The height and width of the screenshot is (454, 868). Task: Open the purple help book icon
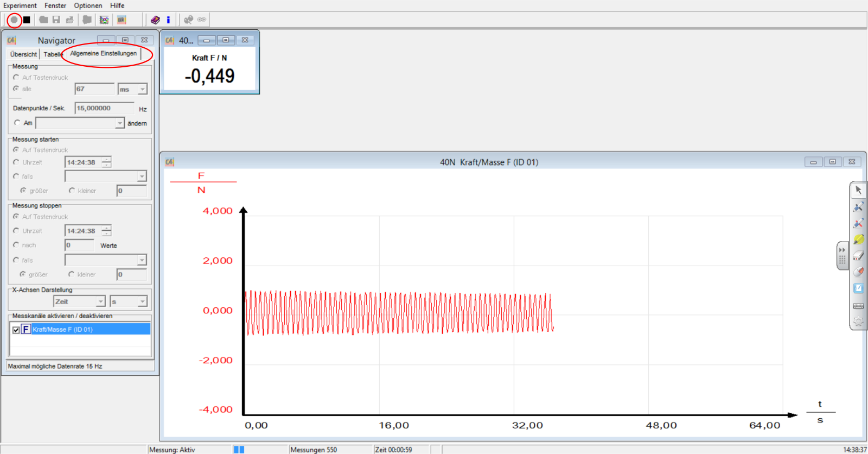pyautogui.click(x=156, y=20)
